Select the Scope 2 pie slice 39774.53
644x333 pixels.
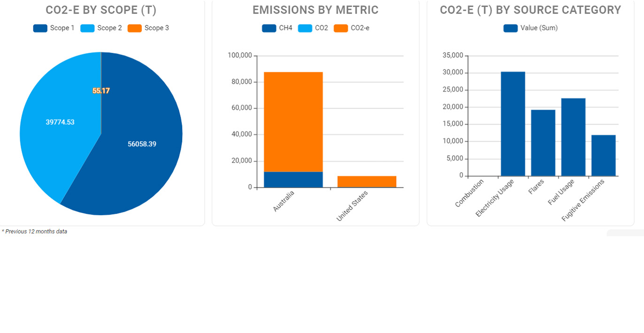60,123
